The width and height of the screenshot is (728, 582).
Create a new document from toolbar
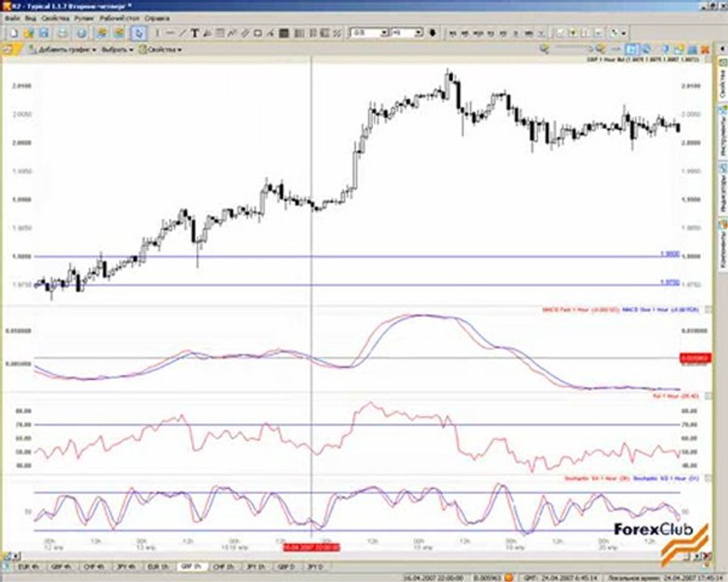[14, 33]
